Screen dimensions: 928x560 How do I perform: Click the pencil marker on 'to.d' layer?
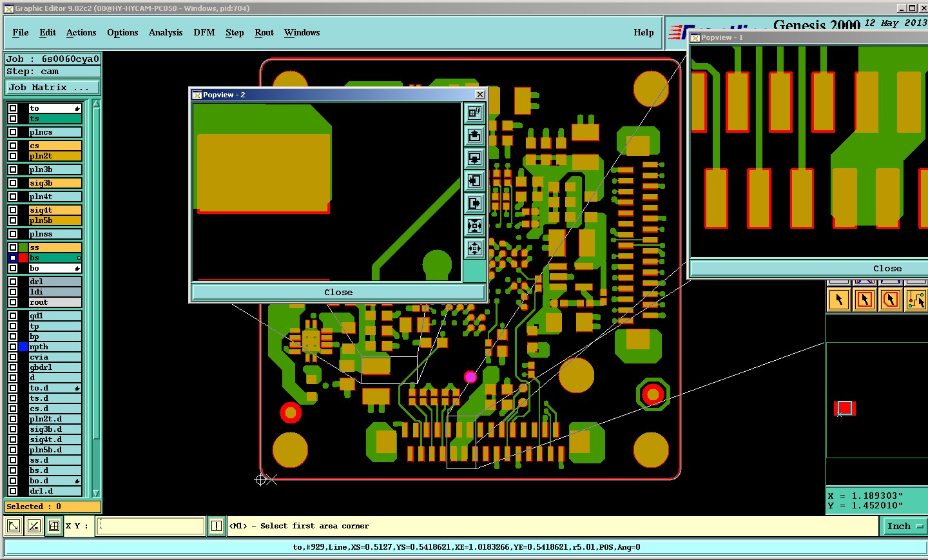coord(77,388)
